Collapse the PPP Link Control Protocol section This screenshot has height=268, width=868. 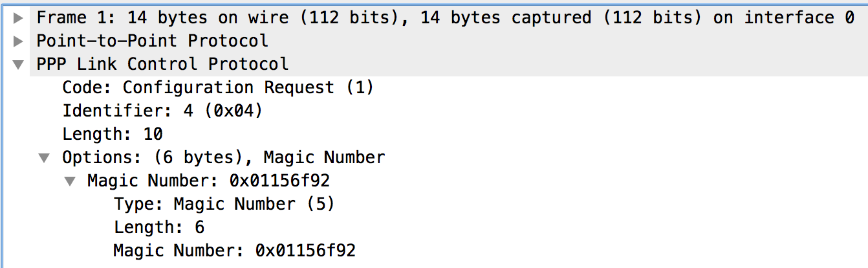(x=18, y=65)
